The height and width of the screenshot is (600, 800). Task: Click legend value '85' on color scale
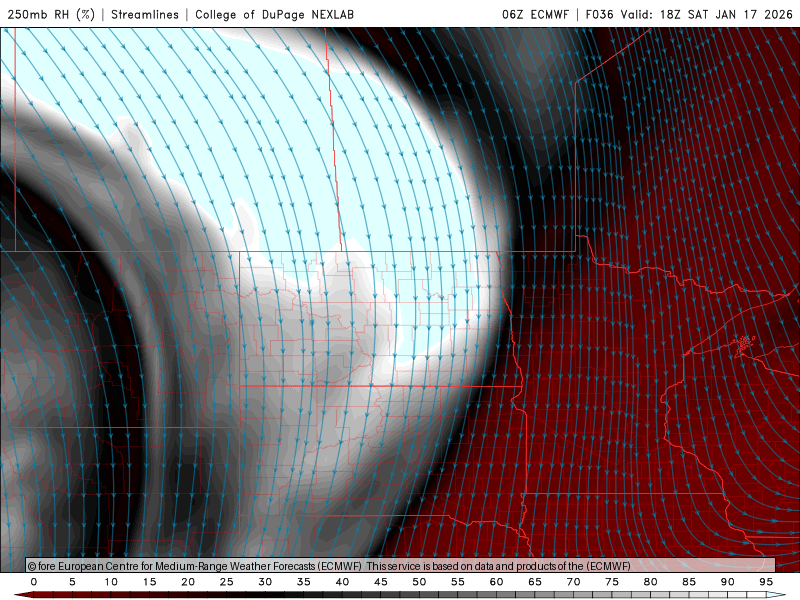pos(689,582)
